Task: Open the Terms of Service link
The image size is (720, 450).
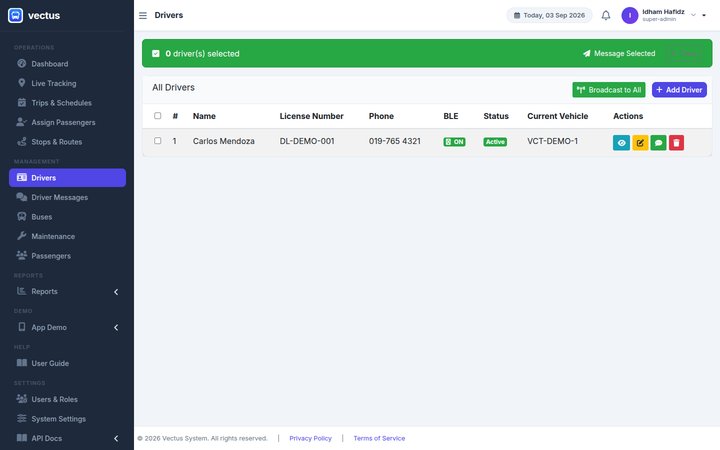Action: [379, 439]
